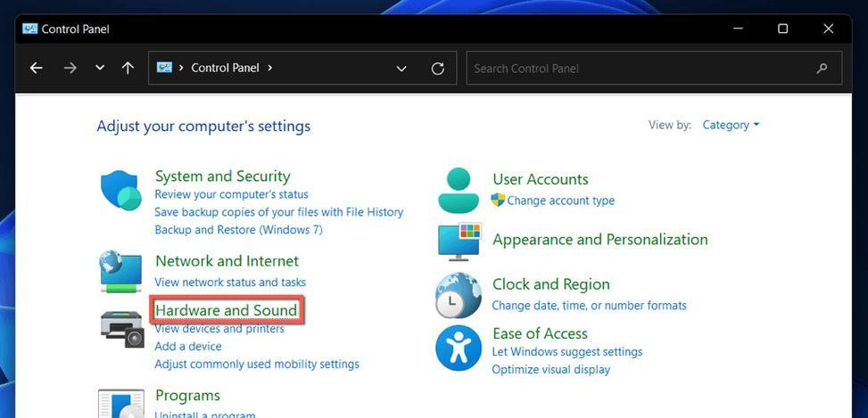Screen dimensions: 868x418
Task: Open Change account type link
Action: pyautogui.click(x=560, y=201)
